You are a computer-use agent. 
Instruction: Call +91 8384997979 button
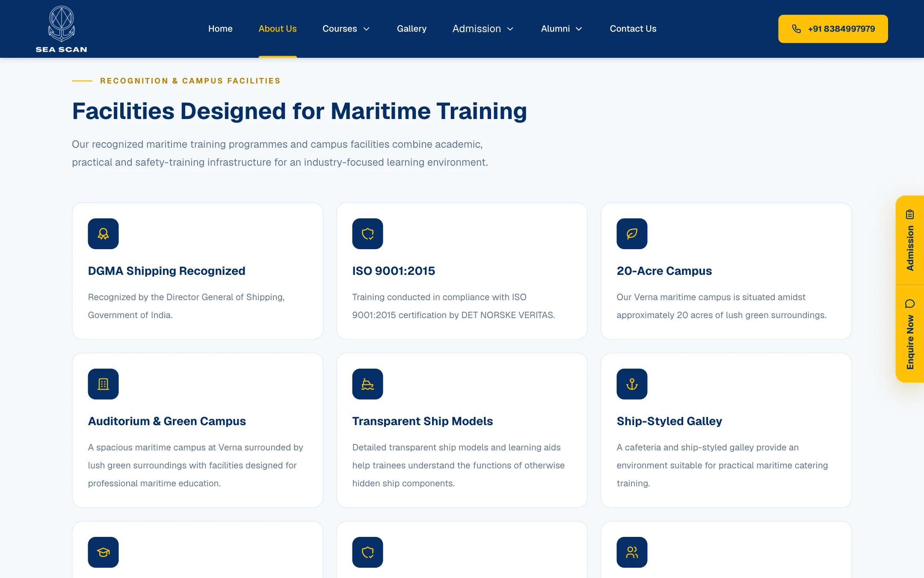pos(833,29)
